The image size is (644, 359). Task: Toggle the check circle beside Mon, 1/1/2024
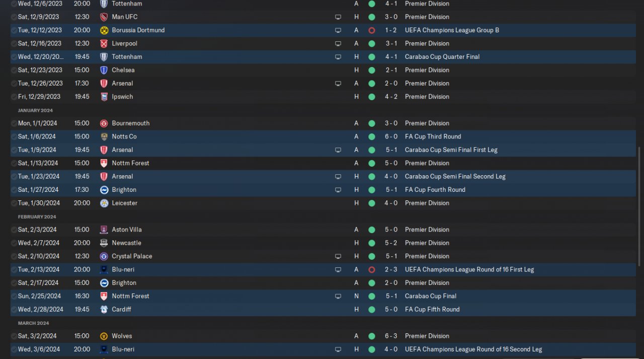pos(14,123)
